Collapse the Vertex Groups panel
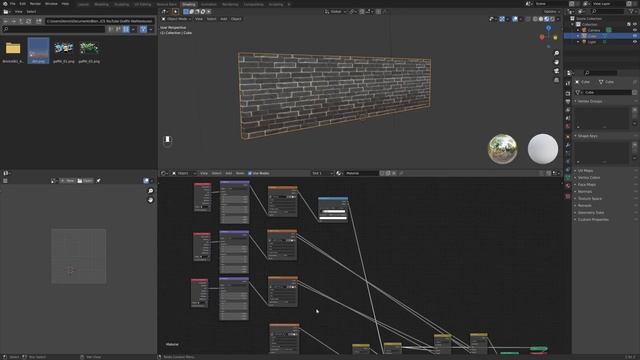This screenshot has width=640, height=360. [x=589, y=101]
